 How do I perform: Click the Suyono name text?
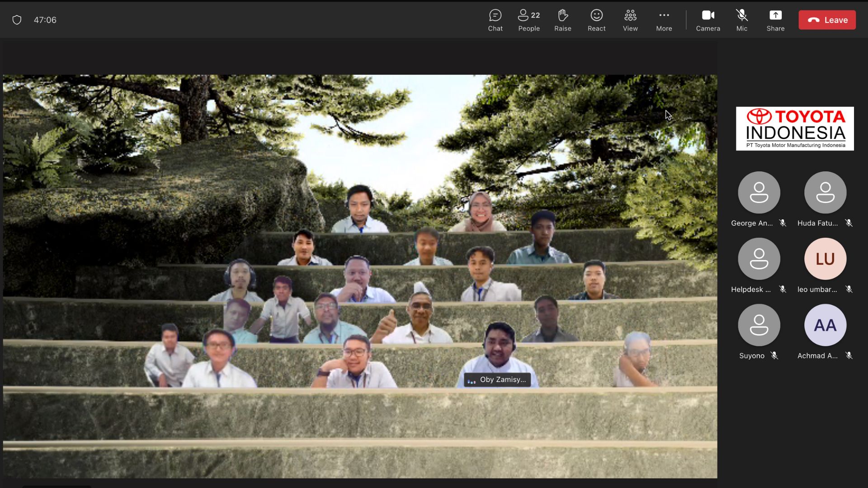752,356
